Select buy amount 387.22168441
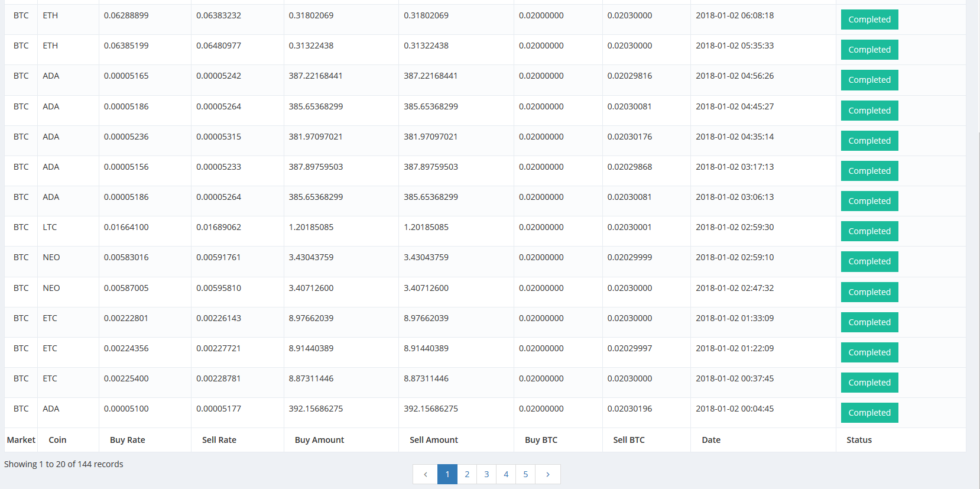Viewport: 980px width, 489px height. (316, 76)
